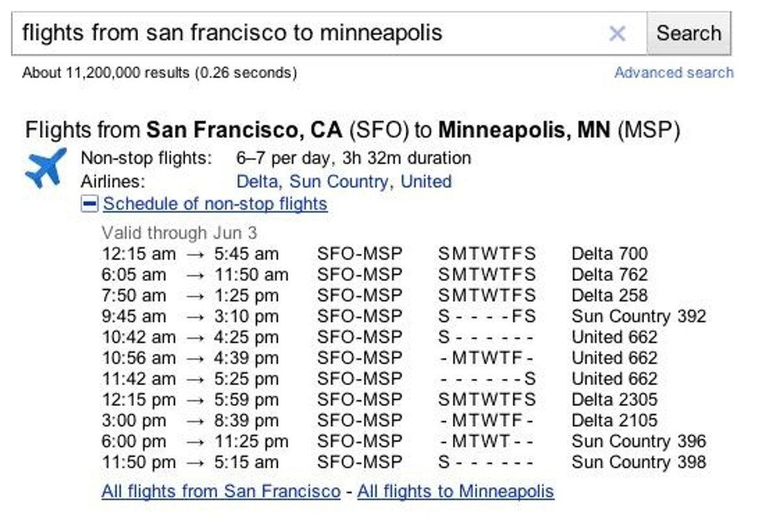Select the Delta 762 flight row
Screen dimensions: 780x532
pyautogui.click(x=610, y=275)
